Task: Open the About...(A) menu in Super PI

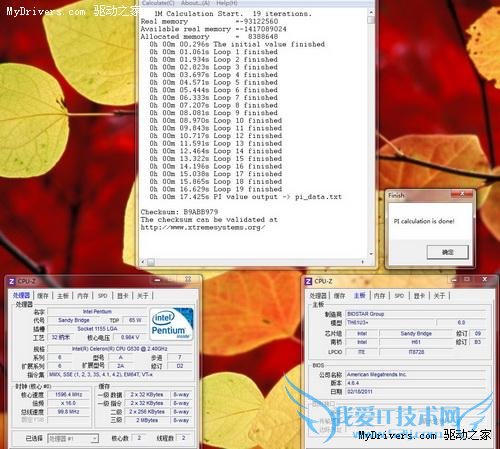Action: (x=195, y=3)
